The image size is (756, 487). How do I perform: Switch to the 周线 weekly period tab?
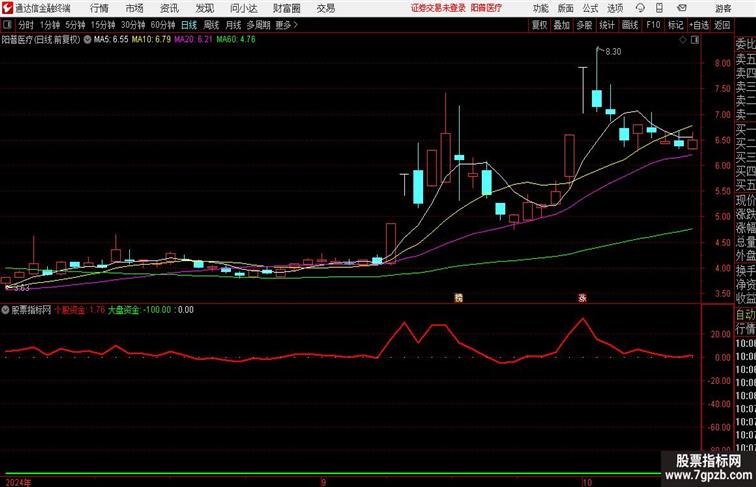click(x=211, y=25)
